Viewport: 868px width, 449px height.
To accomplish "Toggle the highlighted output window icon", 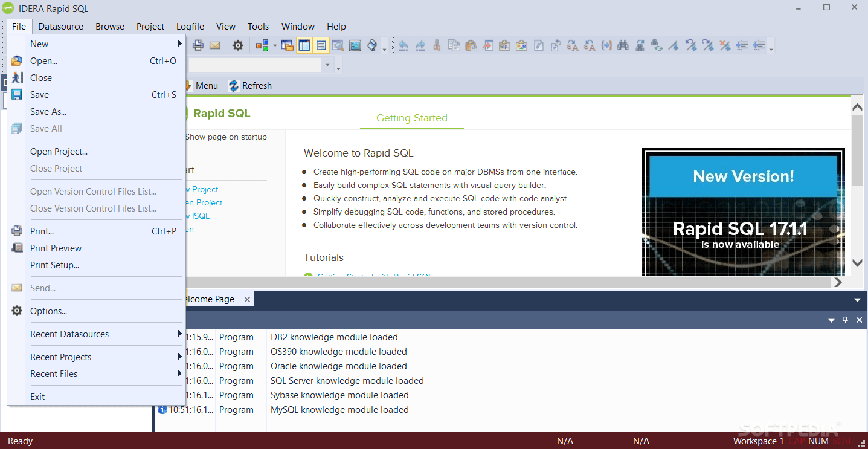I will (321, 45).
